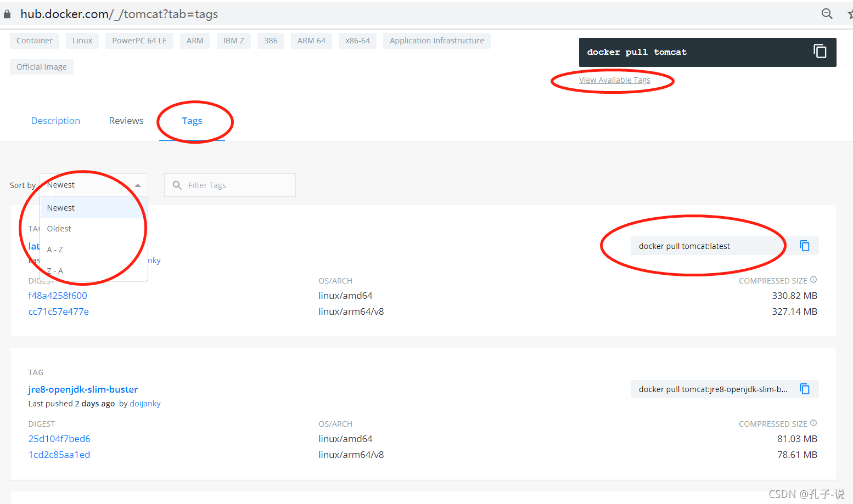Image resolution: width=853 pixels, height=504 pixels.
Task: Open digest cc71c57e477e
Action: [x=59, y=312]
